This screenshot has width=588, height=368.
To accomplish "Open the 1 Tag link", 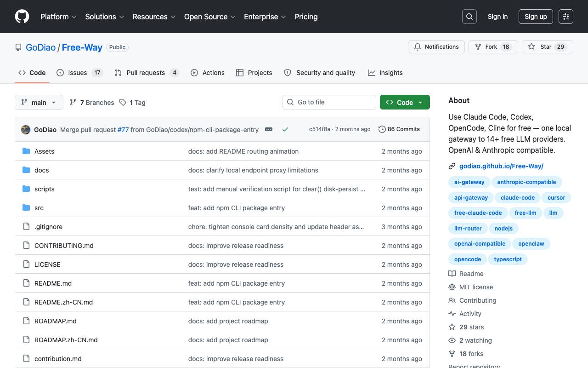I will 132,103.
